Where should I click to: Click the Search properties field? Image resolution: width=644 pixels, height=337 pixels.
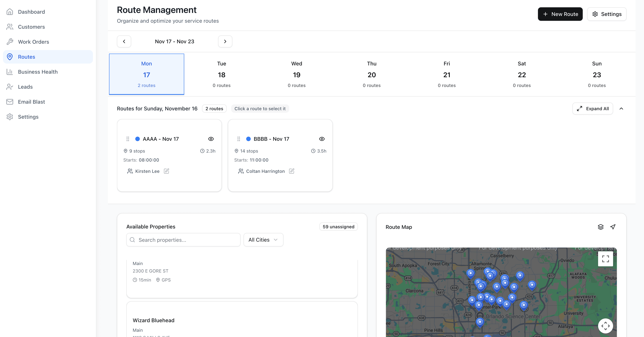[x=183, y=240]
